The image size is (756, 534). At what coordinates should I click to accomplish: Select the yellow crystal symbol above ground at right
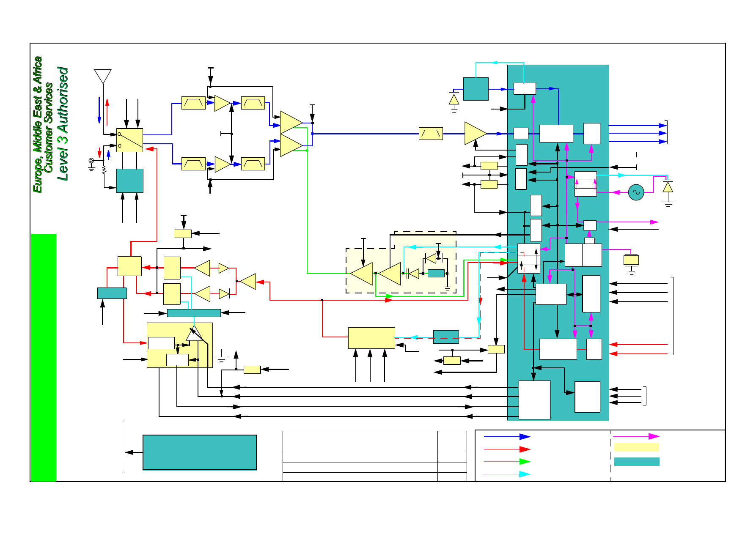tap(631, 260)
